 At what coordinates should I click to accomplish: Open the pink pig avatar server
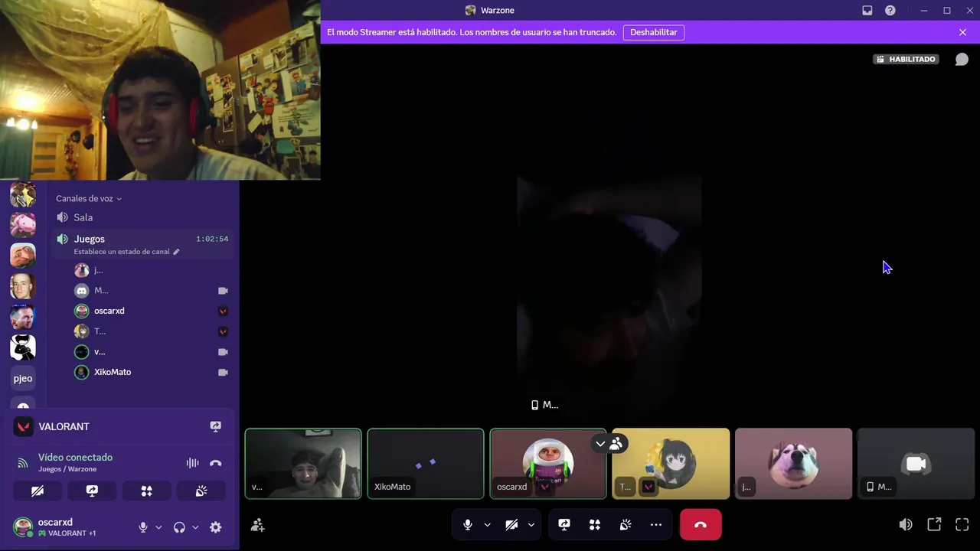[x=23, y=225]
